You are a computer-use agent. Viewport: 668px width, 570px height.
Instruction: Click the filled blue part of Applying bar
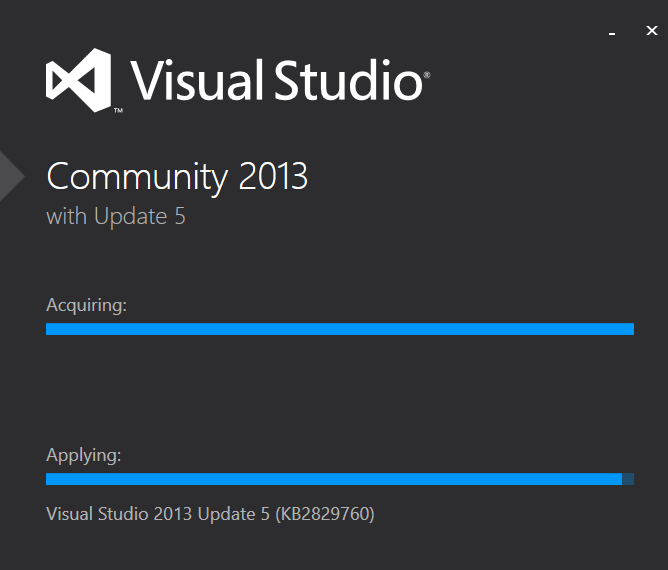[334, 479]
